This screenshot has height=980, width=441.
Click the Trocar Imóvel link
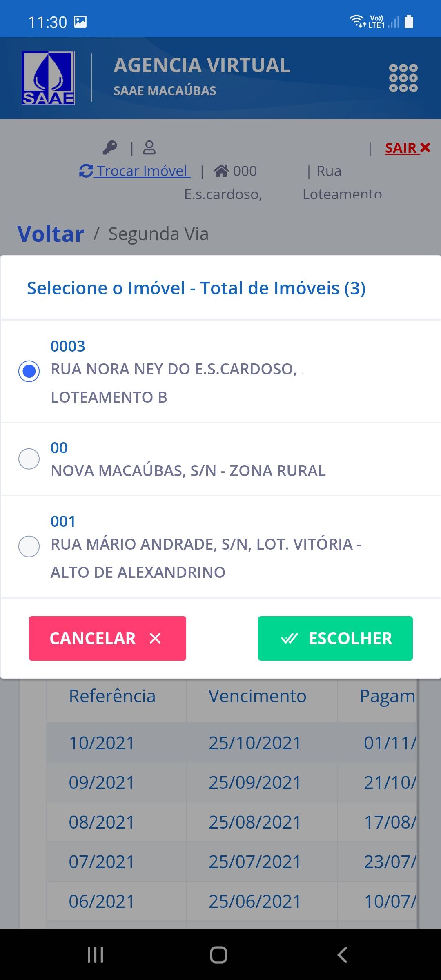[x=135, y=171]
